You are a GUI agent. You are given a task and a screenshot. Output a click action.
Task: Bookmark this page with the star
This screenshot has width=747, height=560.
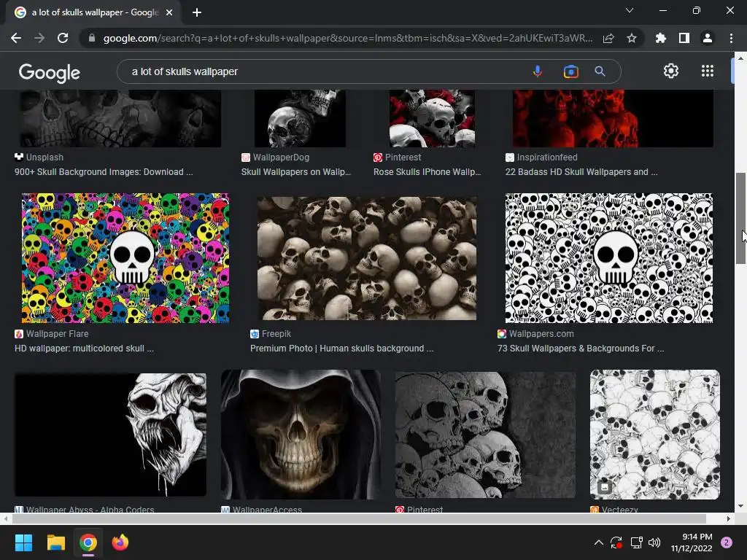pos(632,38)
